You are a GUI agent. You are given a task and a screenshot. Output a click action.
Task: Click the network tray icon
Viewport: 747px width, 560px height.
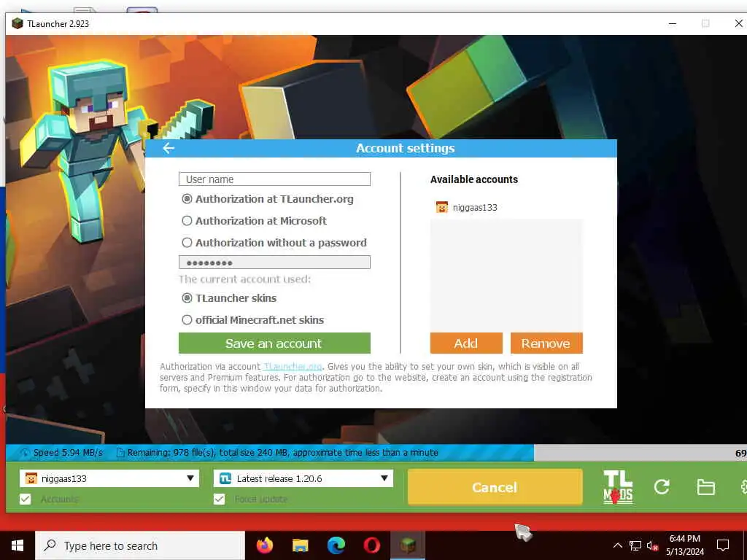coord(635,545)
